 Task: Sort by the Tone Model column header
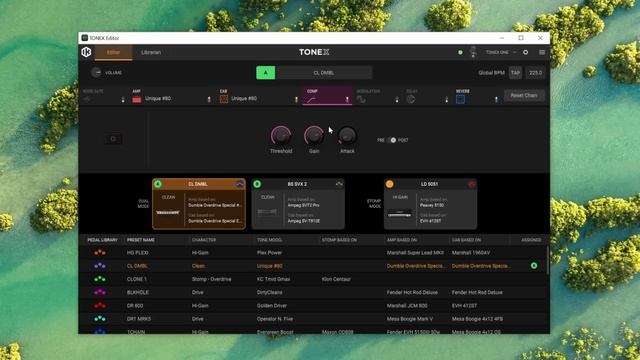(x=269, y=240)
